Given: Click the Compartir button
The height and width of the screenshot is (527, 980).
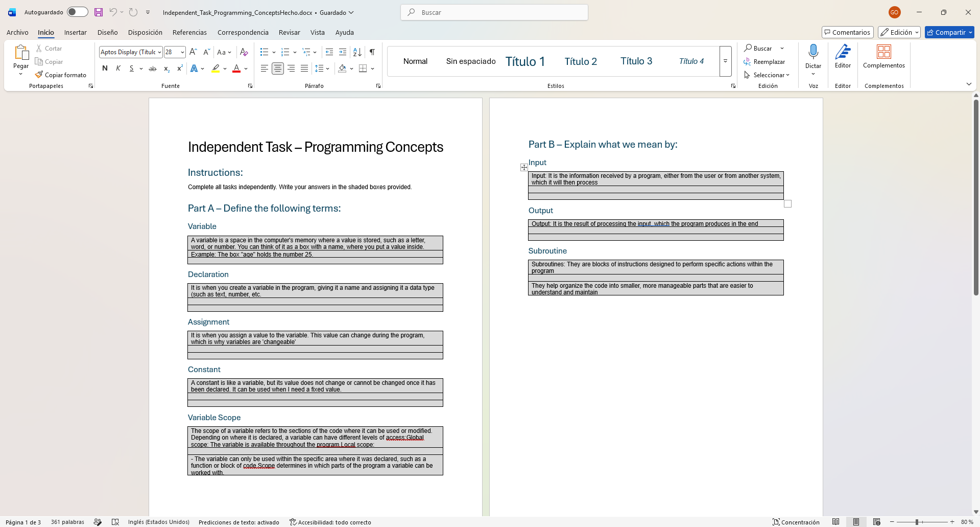Looking at the screenshot, I should (x=949, y=32).
